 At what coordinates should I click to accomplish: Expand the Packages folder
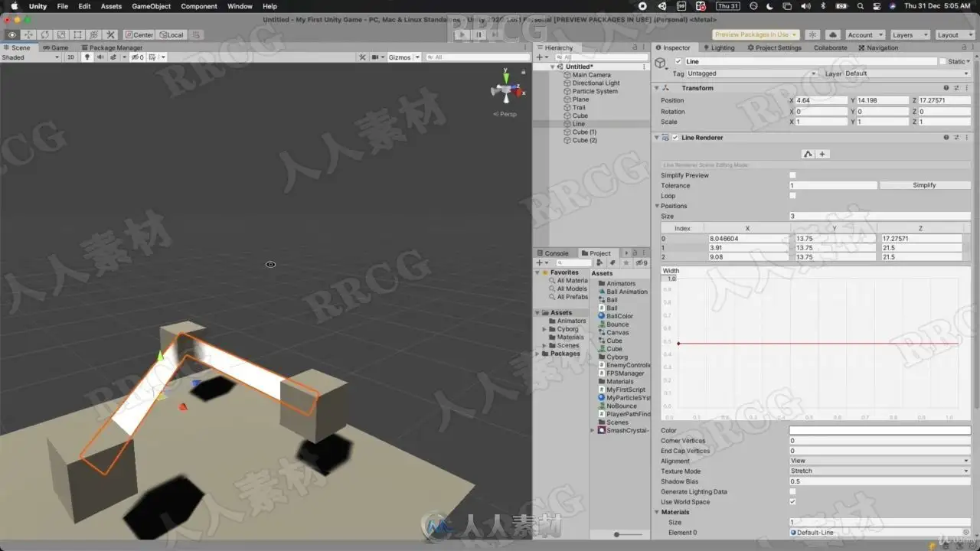tap(537, 354)
